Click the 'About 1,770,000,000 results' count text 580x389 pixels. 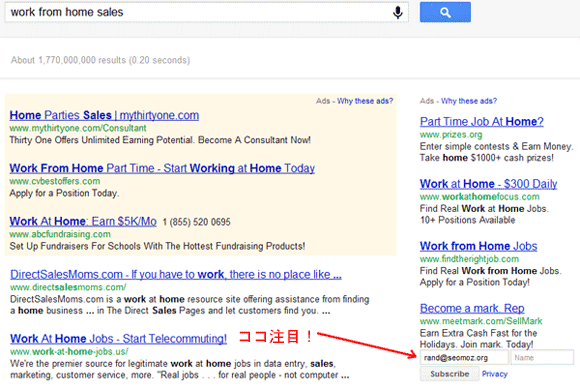[x=100, y=60]
